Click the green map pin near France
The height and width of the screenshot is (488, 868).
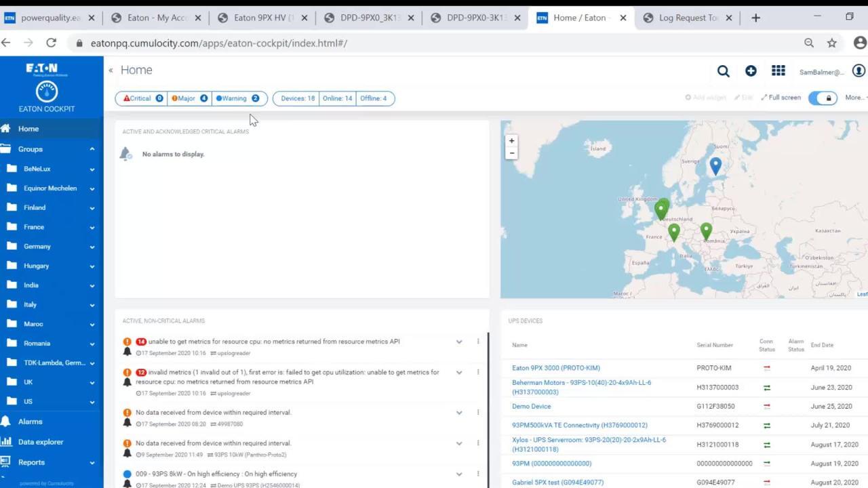pyautogui.click(x=673, y=232)
